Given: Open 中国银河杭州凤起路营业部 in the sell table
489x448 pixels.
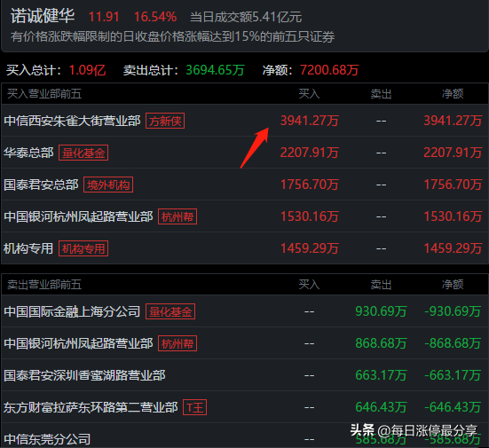Looking at the screenshot, I should (x=78, y=343).
